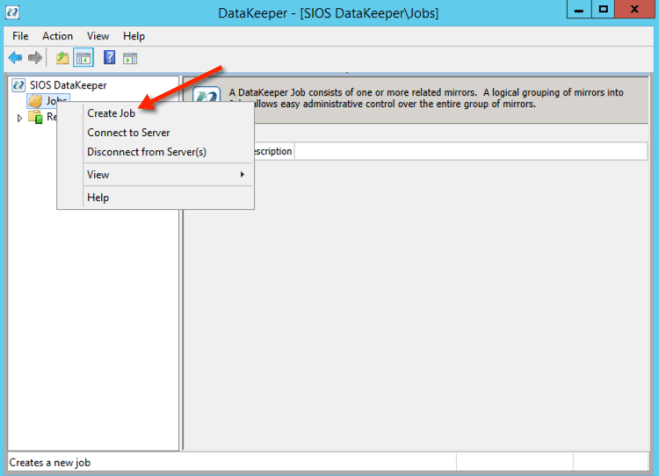Choose Create Job from context menu
Image resolution: width=659 pixels, height=476 pixels.
click(x=111, y=113)
